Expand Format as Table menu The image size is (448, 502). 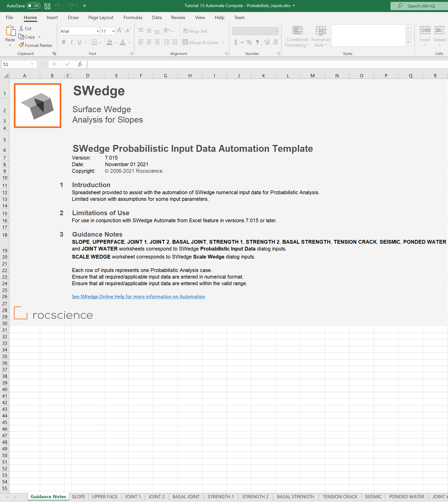(x=320, y=37)
